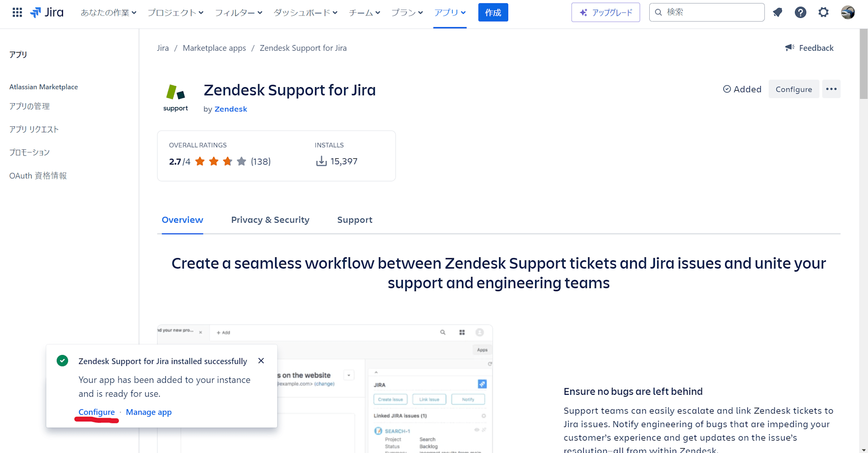868x453 pixels.
Task: Expand the プロジェクト menu
Action: [175, 13]
